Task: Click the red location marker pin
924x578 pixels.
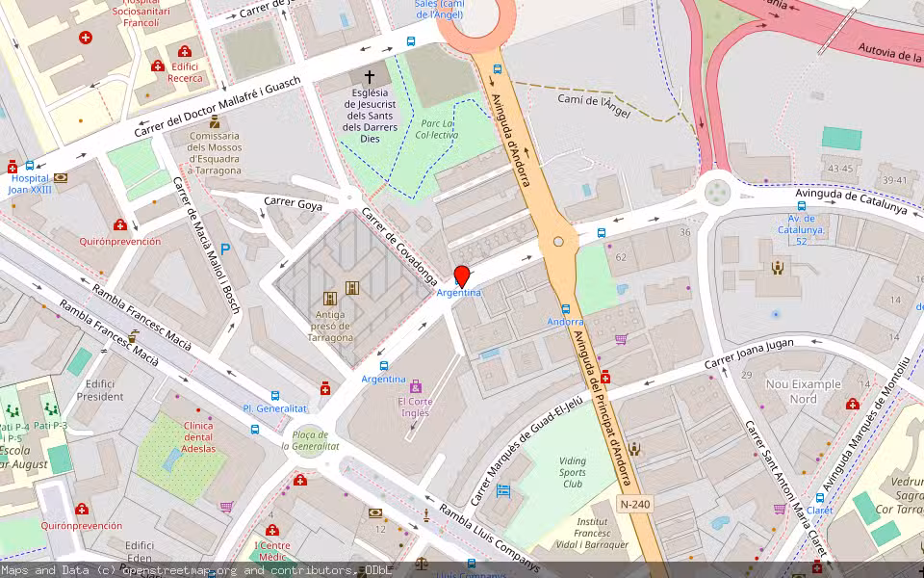Action: click(x=462, y=276)
